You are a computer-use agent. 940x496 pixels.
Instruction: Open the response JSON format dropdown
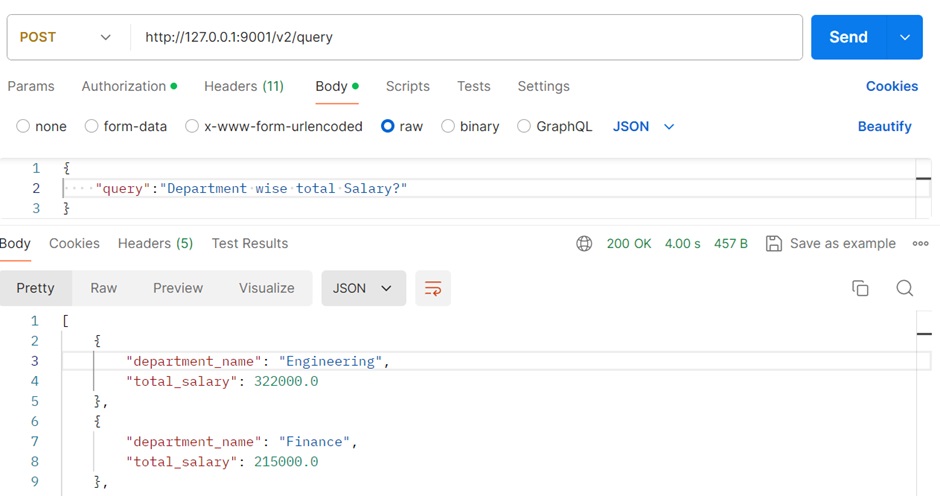(x=363, y=288)
